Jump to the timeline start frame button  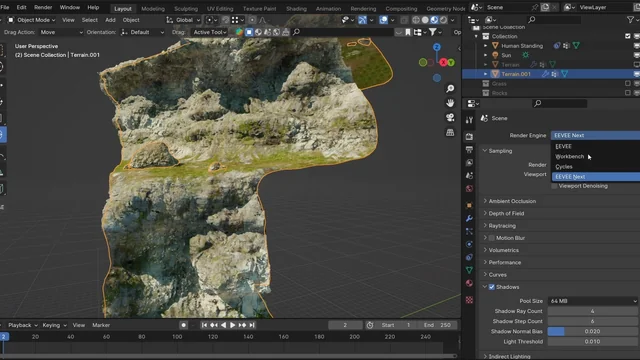pyautogui.click(x=204, y=325)
